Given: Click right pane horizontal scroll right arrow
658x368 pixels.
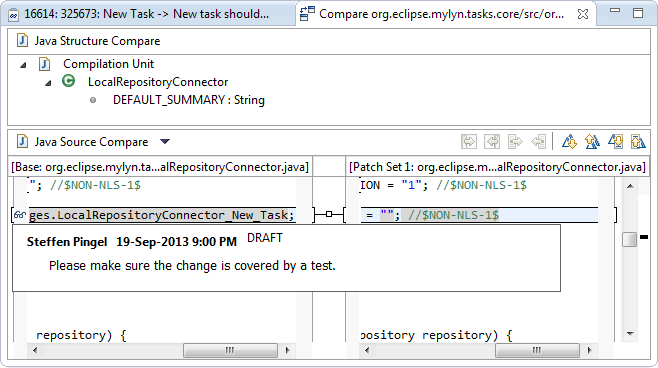Looking at the screenshot, I should 590,350.
